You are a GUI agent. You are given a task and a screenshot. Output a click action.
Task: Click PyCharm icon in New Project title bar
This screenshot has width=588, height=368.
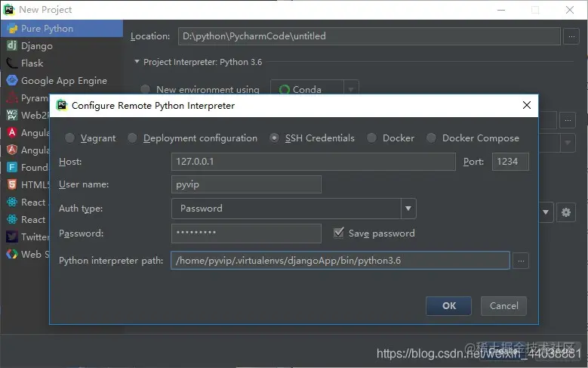pos(9,9)
